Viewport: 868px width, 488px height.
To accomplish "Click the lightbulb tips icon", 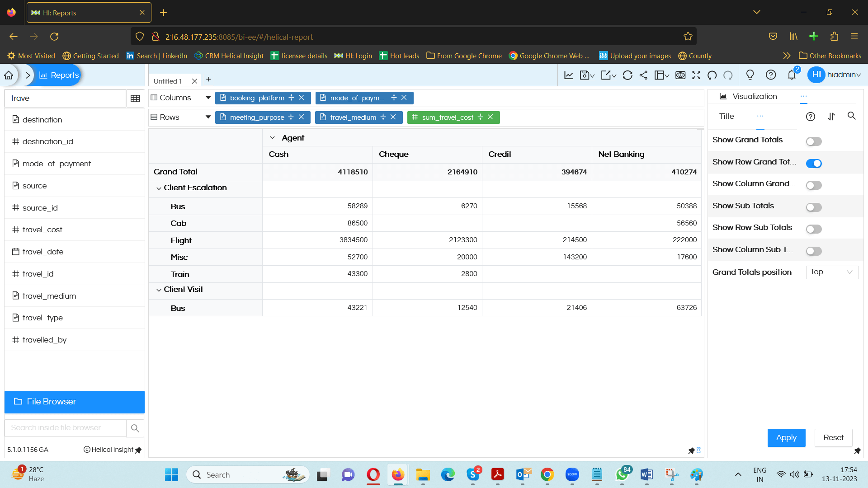I will [750, 75].
